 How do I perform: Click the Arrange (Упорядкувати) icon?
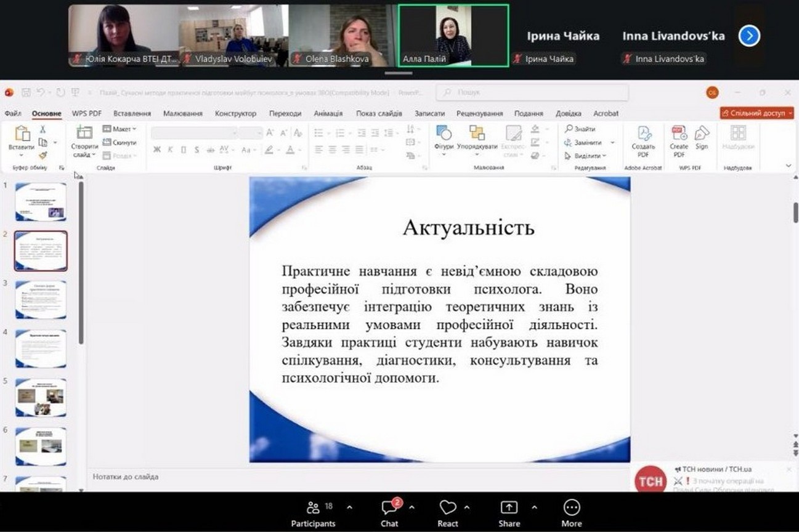(x=477, y=134)
